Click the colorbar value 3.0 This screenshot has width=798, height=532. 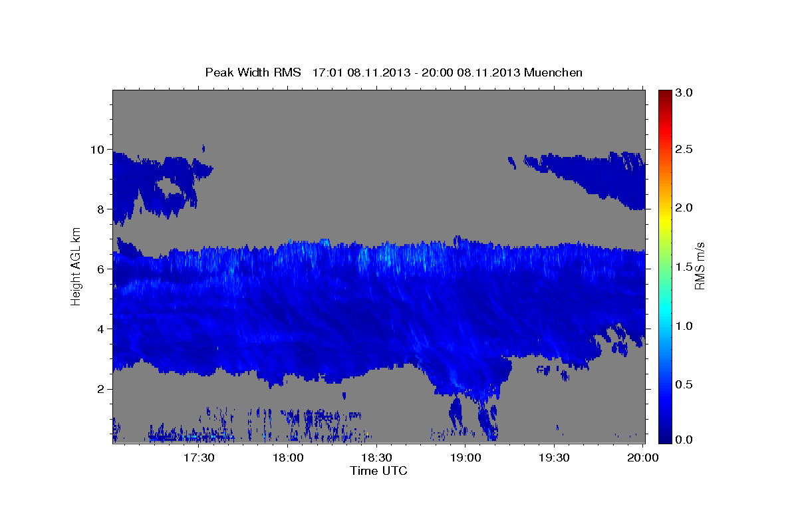coord(684,93)
